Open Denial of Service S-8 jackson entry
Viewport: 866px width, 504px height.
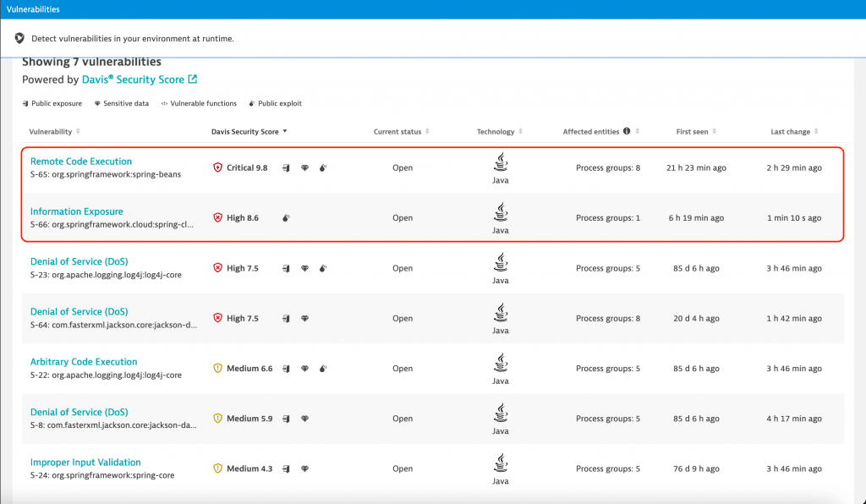pos(79,413)
